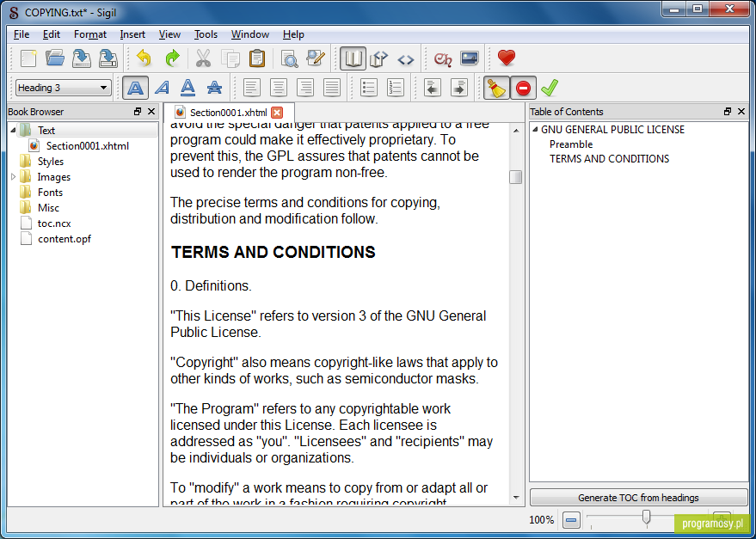Switch to Book View mode

pyautogui.click(x=353, y=58)
